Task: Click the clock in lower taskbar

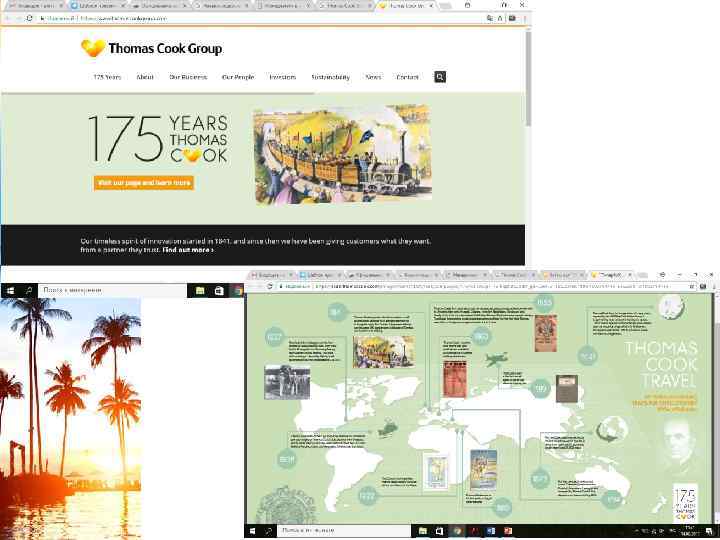Action: click(690, 531)
